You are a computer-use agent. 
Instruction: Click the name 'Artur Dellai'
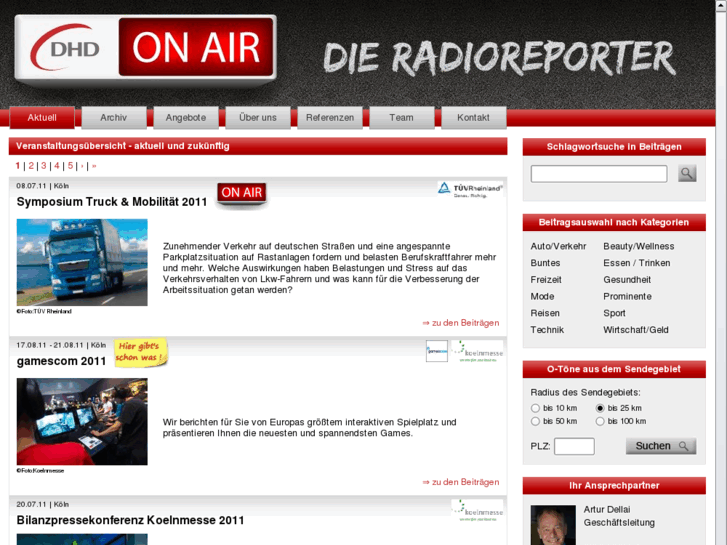point(607,509)
